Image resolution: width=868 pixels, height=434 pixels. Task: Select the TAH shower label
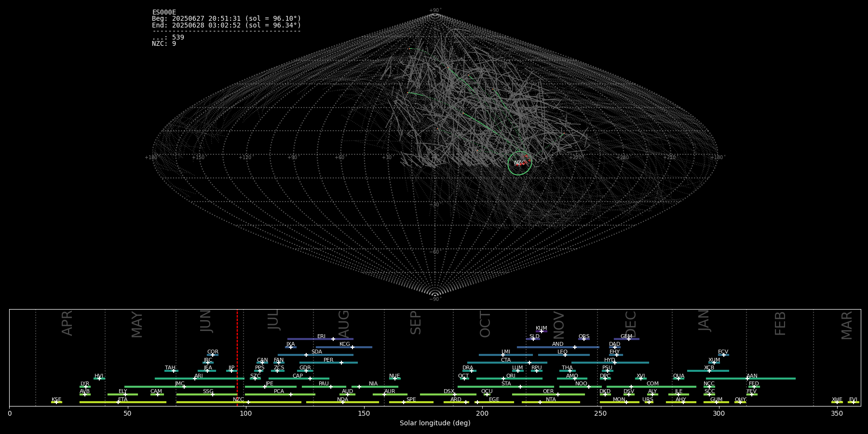coord(170,368)
